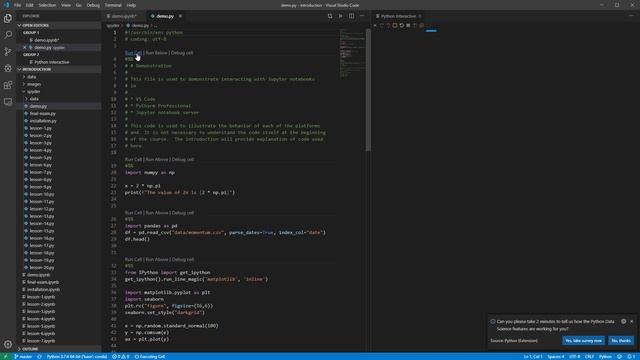Click the interrupt kernel icon in Python Interactive
This screenshot has width=640, height=360.
pos(395,25)
